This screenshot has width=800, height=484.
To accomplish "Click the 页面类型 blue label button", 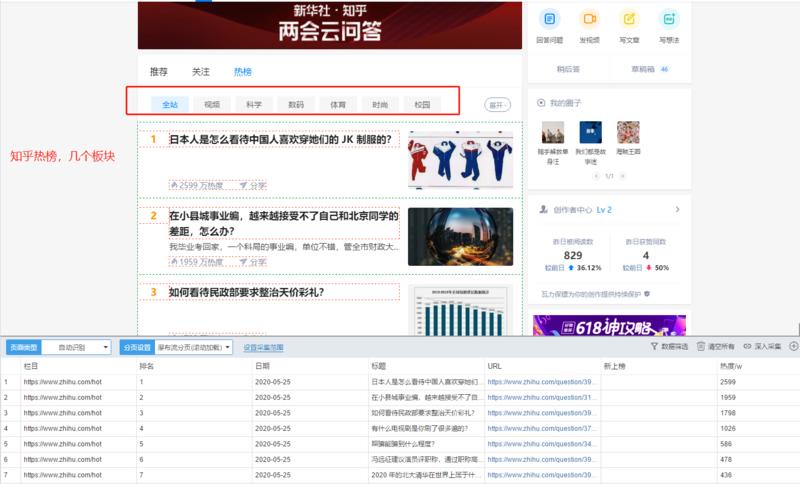I will click(23, 347).
